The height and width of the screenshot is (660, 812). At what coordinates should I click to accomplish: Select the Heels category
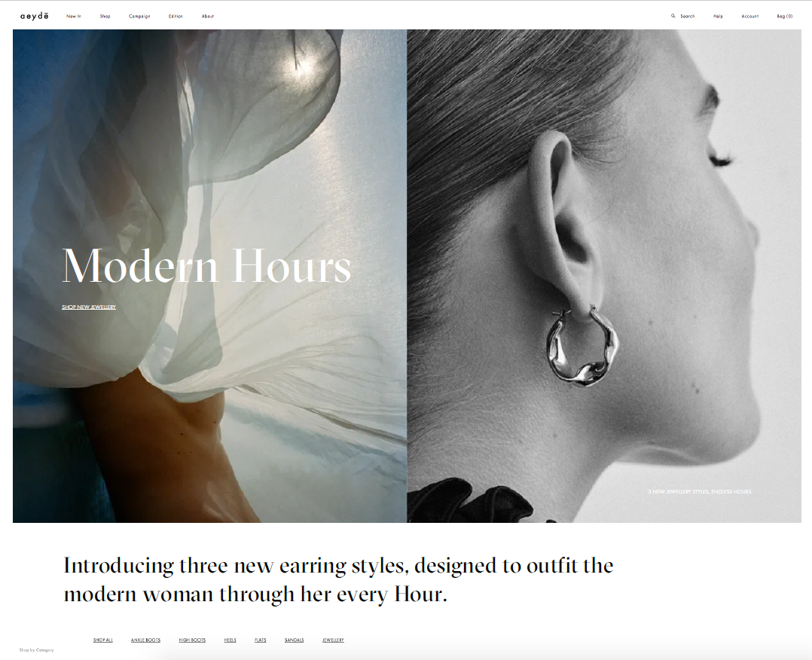pos(230,640)
